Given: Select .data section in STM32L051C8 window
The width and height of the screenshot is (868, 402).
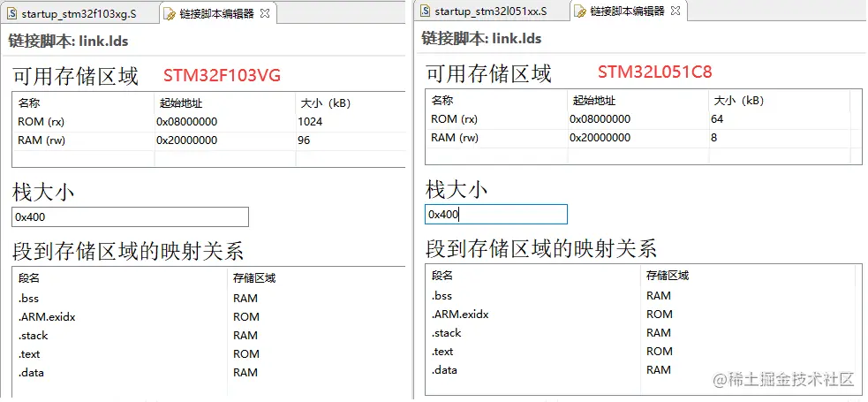Looking at the screenshot, I should pos(444,370).
